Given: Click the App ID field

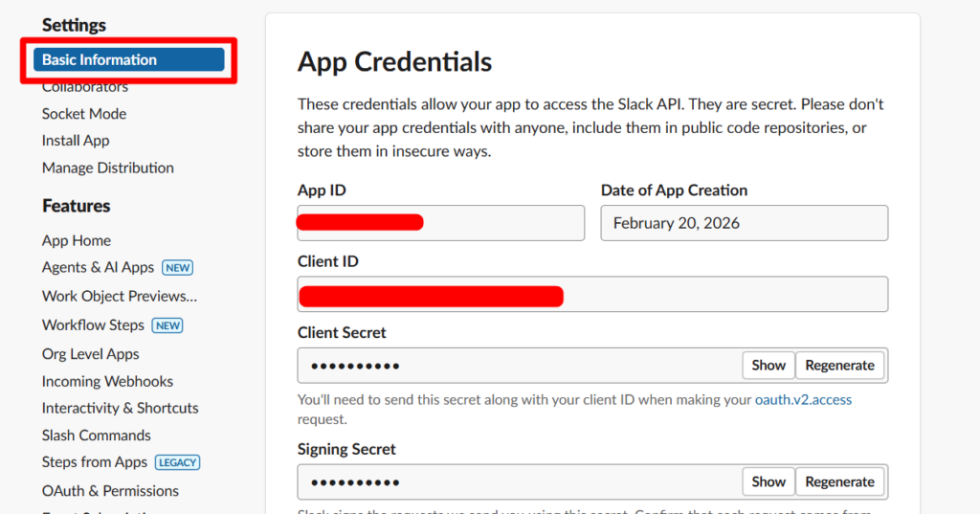Looking at the screenshot, I should (x=440, y=223).
